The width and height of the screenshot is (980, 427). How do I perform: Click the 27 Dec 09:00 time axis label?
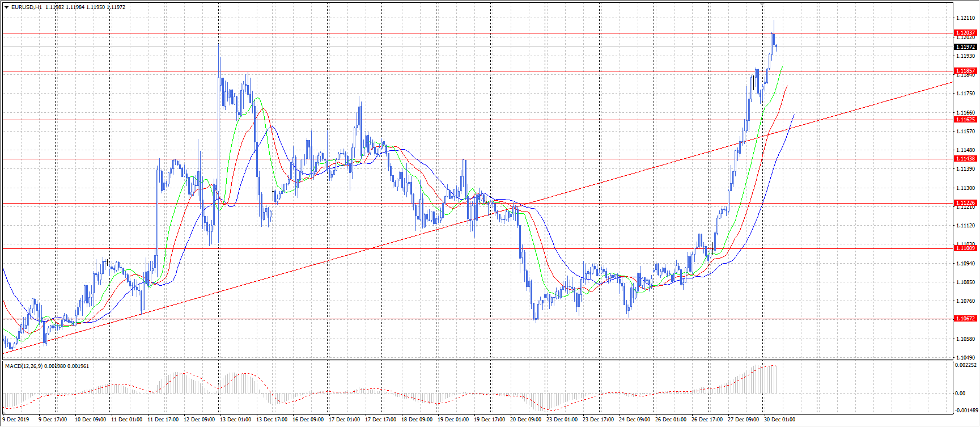point(743,420)
